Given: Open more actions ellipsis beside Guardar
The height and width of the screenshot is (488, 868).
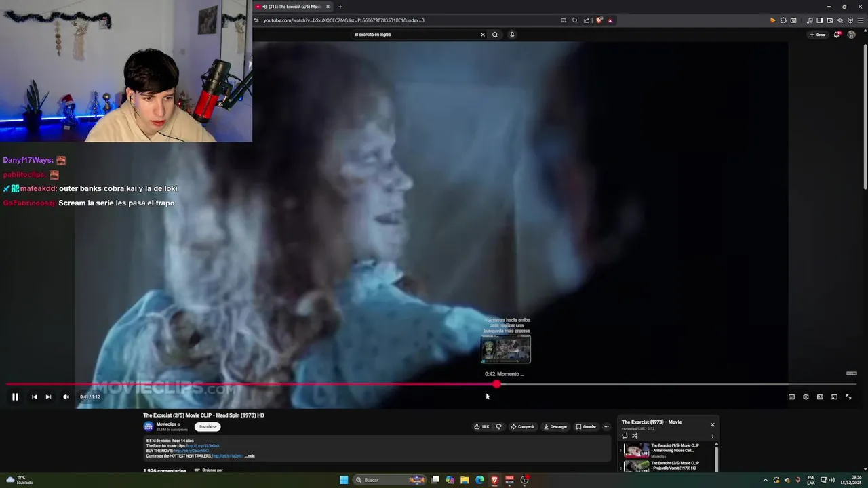Looking at the screenshot, I should (x=606, y=427).
